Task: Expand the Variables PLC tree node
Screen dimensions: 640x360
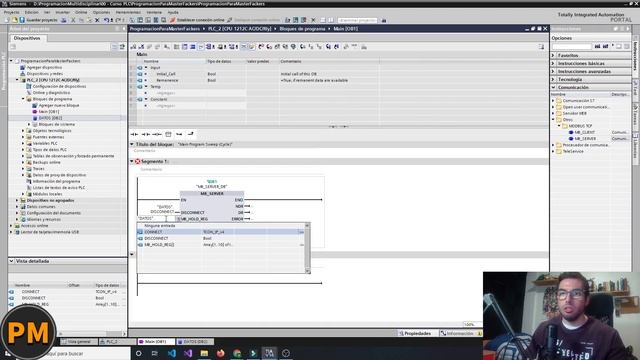Action: coord(23,143)
